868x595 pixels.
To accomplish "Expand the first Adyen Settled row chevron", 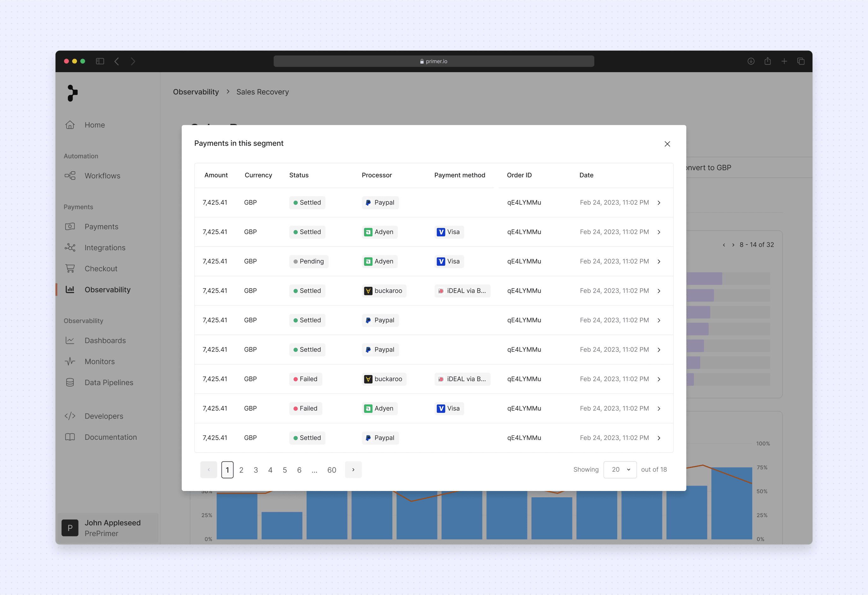I will click(x=659, y=232).
